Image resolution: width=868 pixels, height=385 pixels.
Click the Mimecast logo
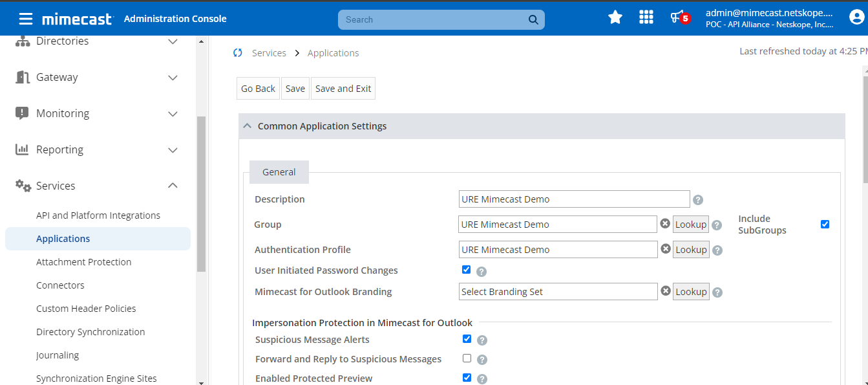[78, 19]
